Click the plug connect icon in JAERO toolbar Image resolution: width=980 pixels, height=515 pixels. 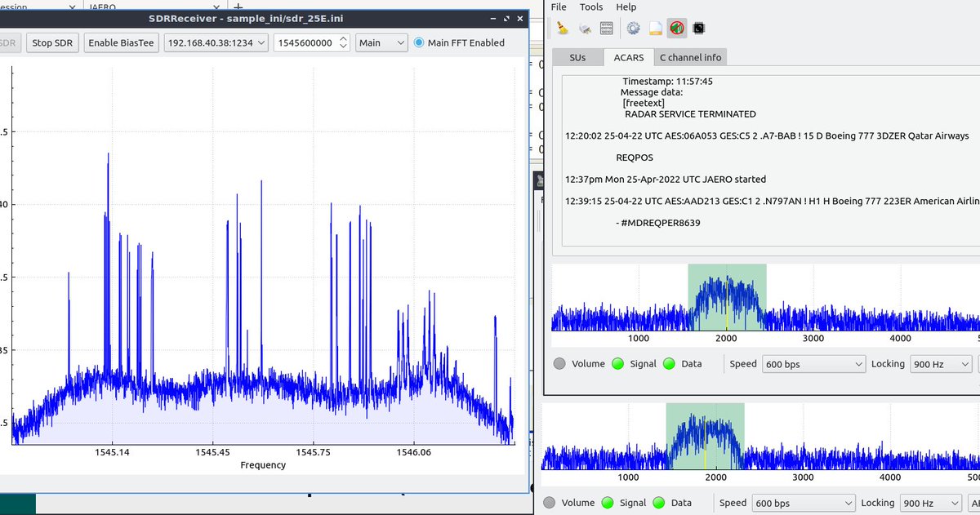[585, 29]
